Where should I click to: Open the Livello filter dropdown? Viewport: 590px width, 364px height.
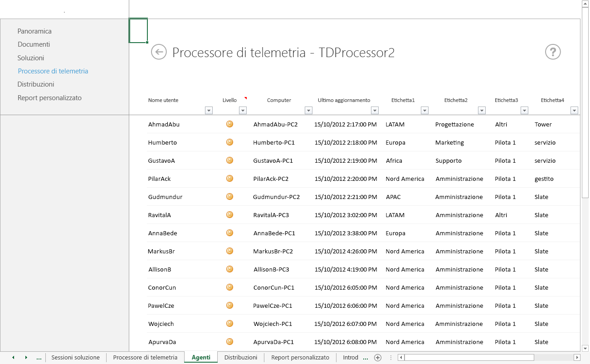[x=243, y=110]
